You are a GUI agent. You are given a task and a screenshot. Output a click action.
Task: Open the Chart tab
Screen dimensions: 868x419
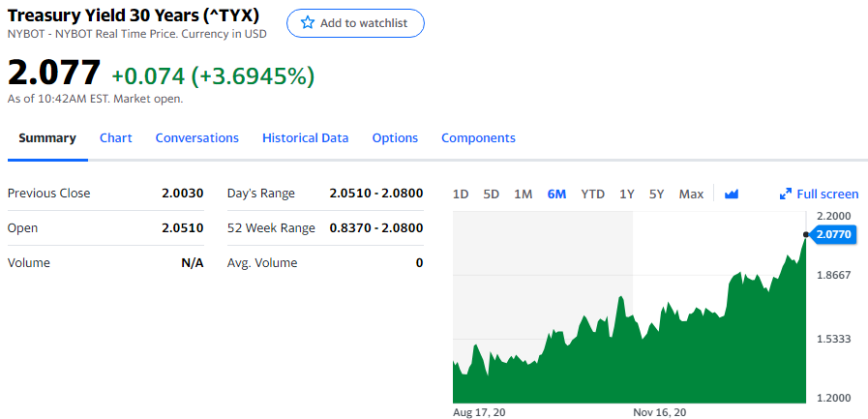pyautogui.click(x=115, y=138)
